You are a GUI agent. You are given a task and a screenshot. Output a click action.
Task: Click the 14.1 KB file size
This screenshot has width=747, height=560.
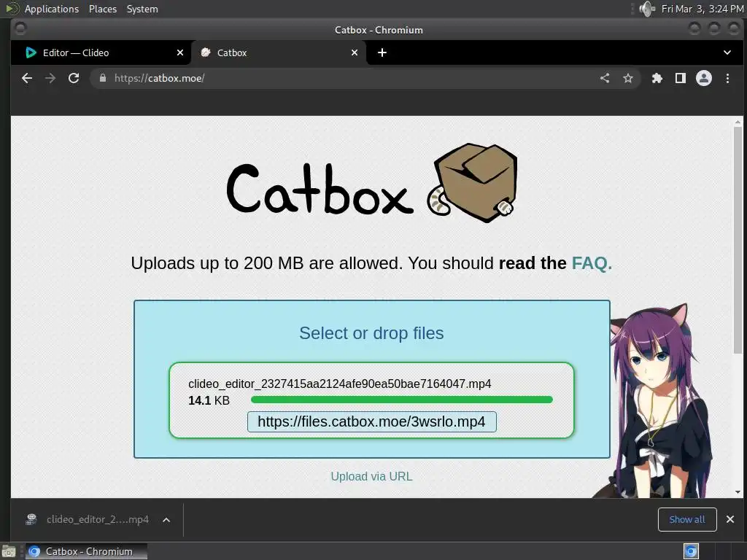[209, 400]
